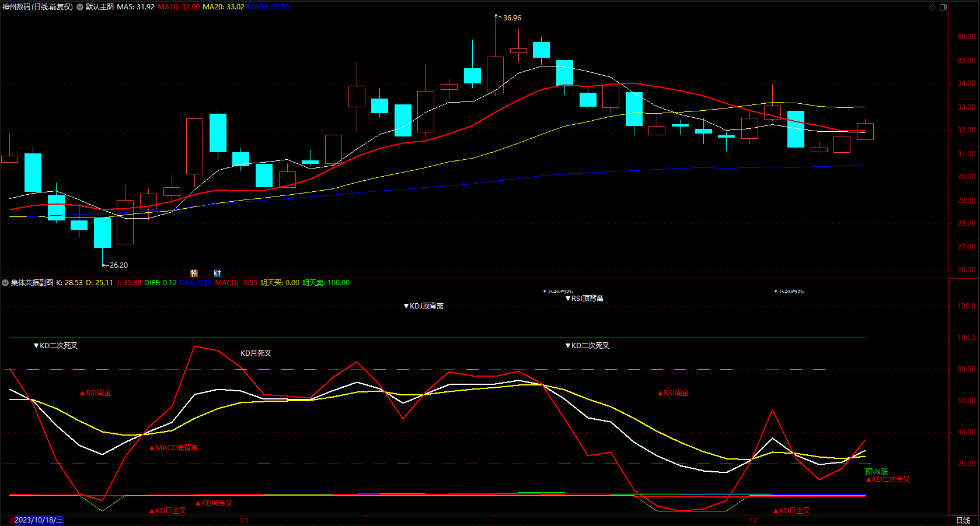
Task: Click the J: 35.38 indicator value
Action: click(x=129, y=283)
